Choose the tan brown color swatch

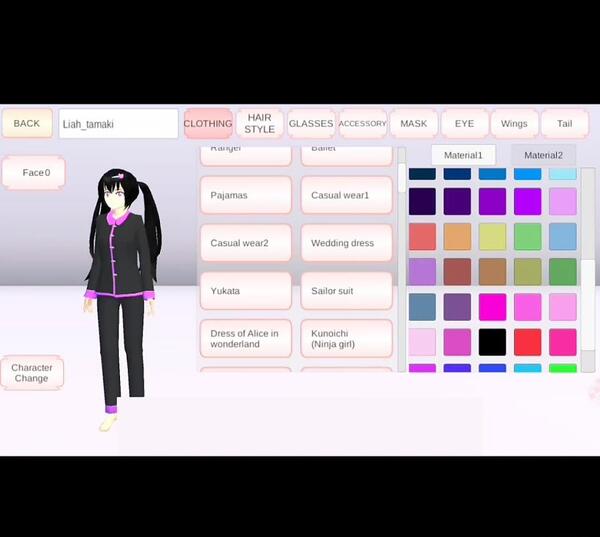[492, 272]
